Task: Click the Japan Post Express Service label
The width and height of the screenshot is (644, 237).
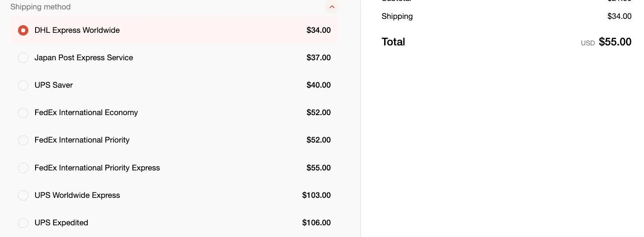Action: 84,58
